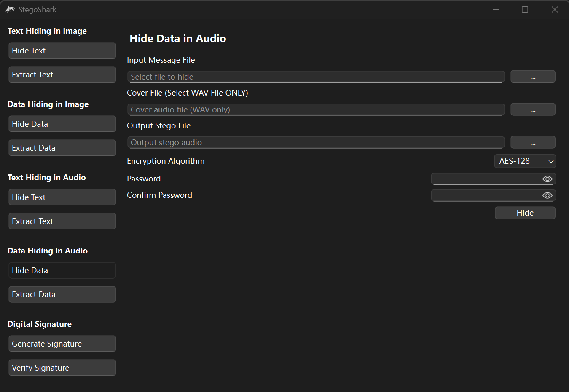Click the Hide button
The height and width of the screenshot is (392, 569).
coord(525,213)
